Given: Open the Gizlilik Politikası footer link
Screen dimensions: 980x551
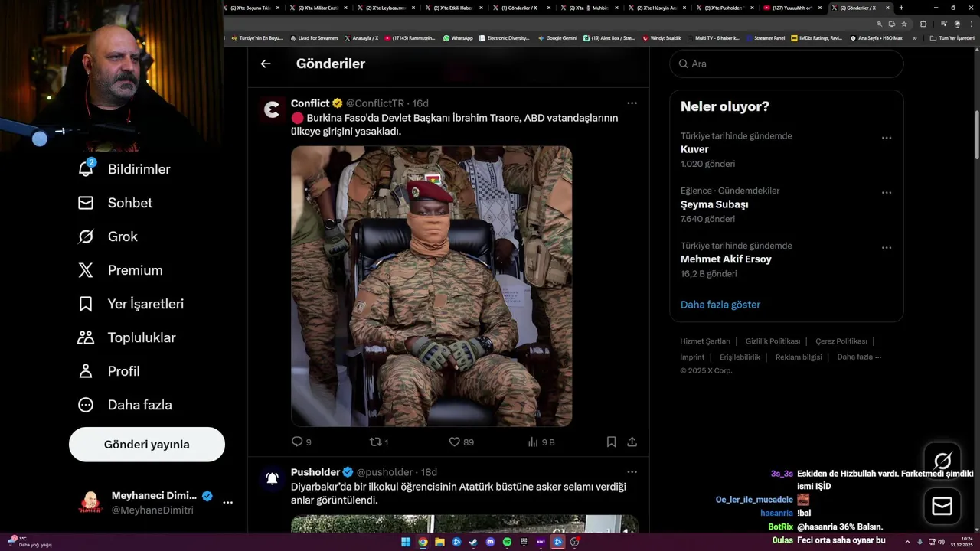Looking at the screenshot, I should [x=773, y=341].
